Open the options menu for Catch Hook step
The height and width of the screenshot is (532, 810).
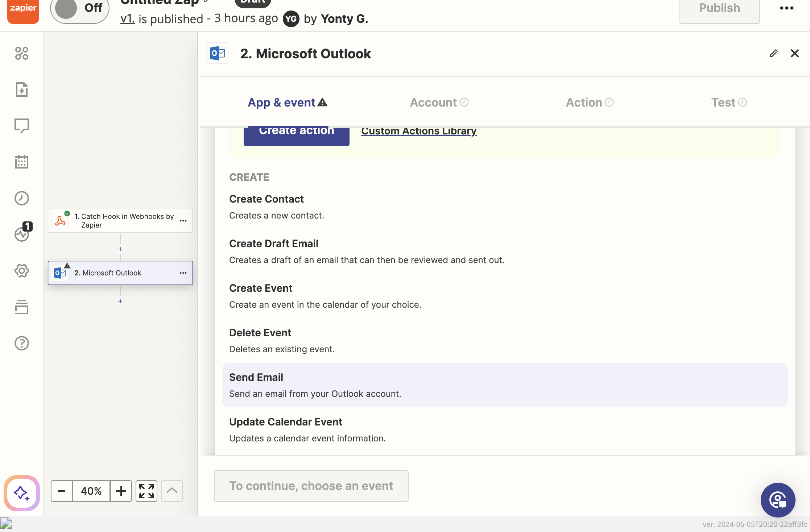pos(183,221)
